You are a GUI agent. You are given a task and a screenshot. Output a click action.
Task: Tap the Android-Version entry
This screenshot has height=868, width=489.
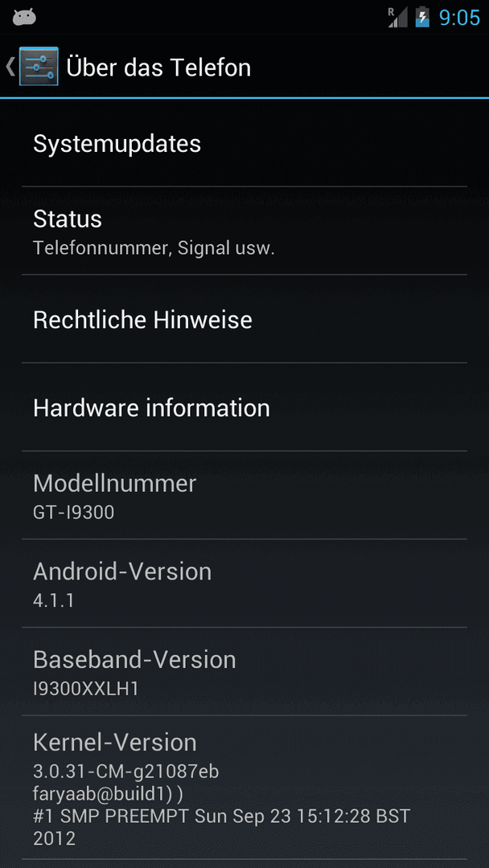click(x=244, y=583)
